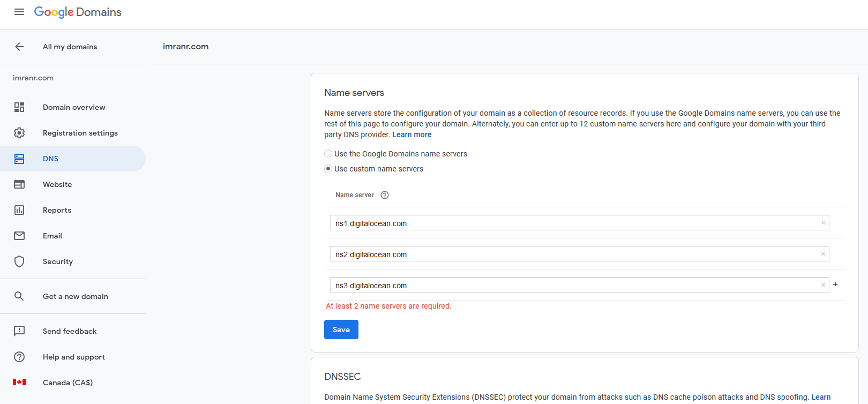The image size is (868, 404).
Task: Open the DNS section in sidebar
Action: coord(50,159)
